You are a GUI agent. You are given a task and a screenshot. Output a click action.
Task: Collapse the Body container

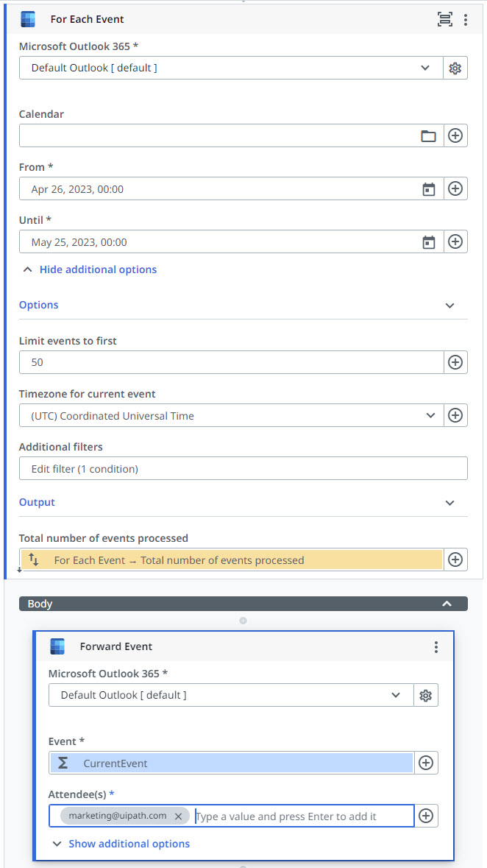tap(447, 604)
